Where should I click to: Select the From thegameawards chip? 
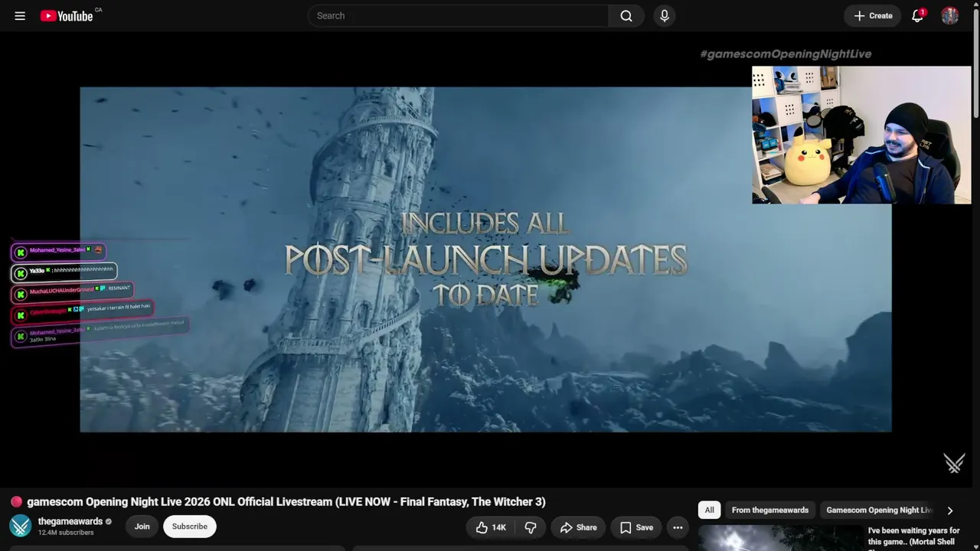pyautogui.click(x=770, y=510)
